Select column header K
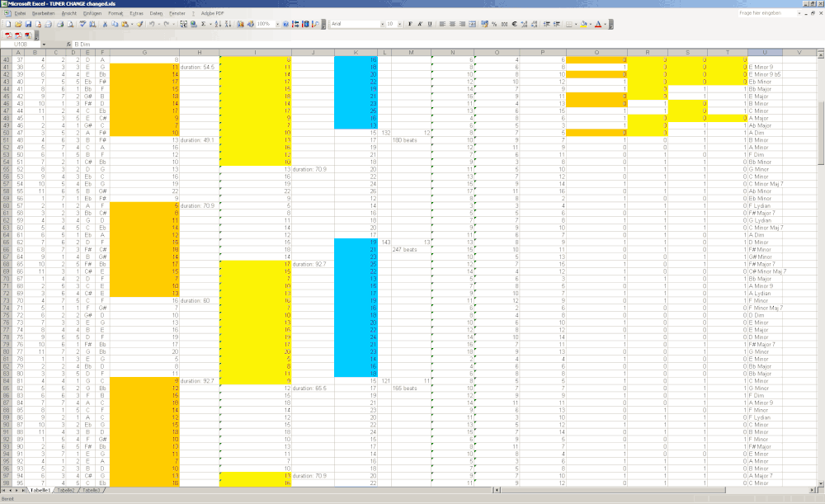The width and height of the screenshot is (825, 504). (x=356, y=52)
